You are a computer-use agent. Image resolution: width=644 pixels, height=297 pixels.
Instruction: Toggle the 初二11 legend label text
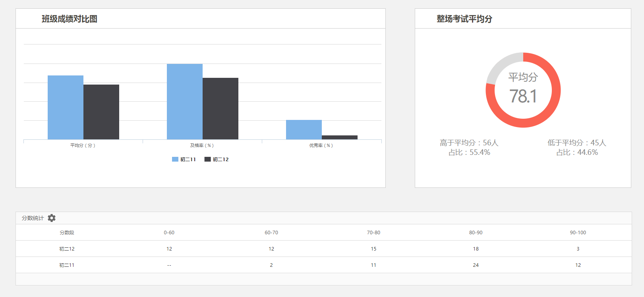(x=188, y=159)
